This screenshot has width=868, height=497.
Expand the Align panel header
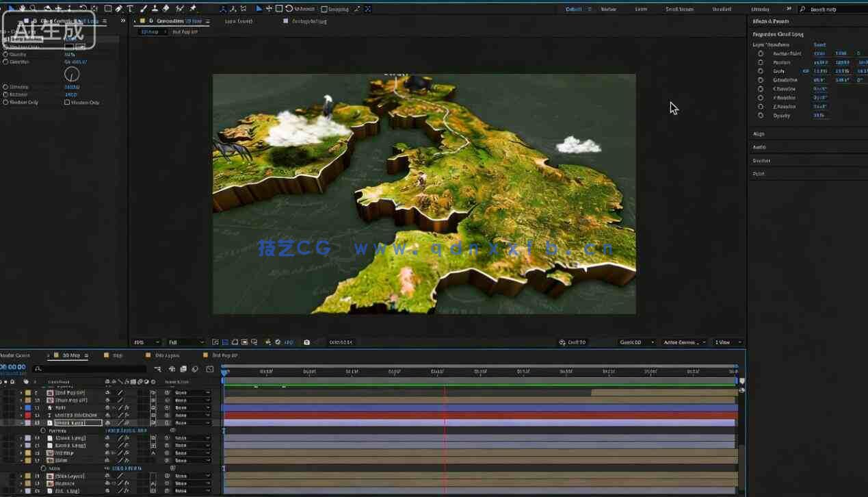(759, 134)
